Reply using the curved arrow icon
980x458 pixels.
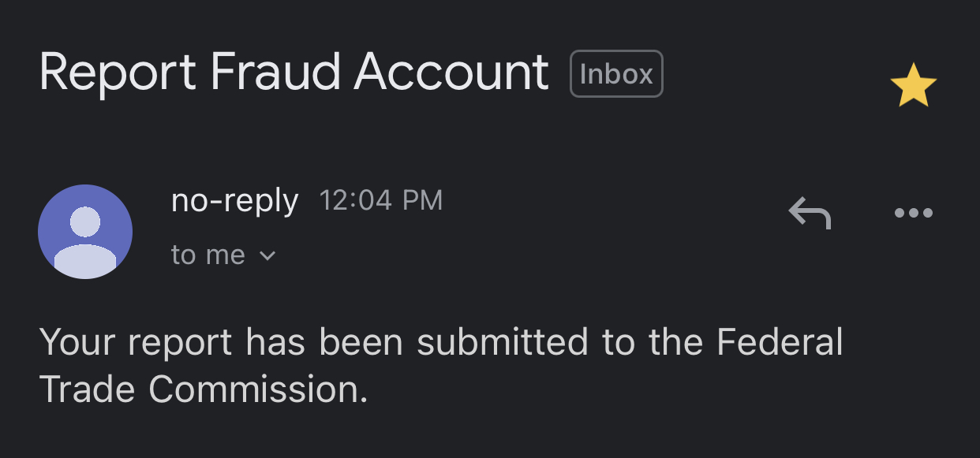tap(810, 213)
